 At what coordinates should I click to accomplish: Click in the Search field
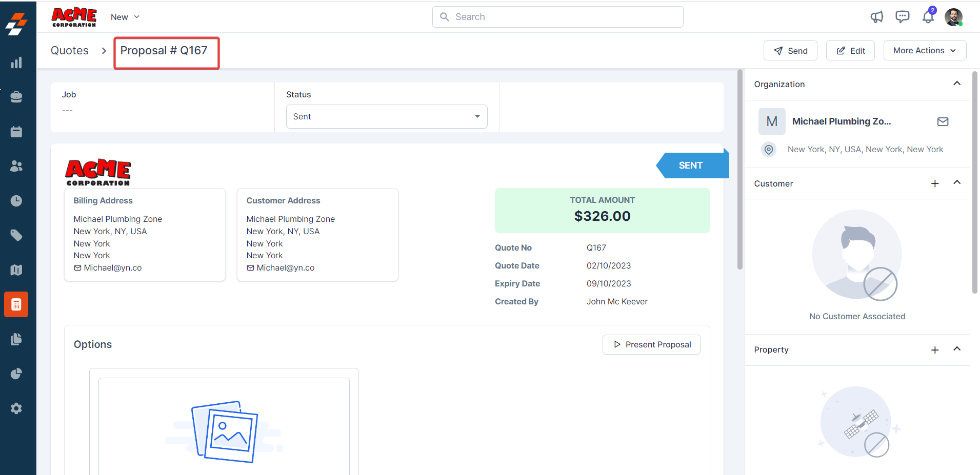click(557, 17)
